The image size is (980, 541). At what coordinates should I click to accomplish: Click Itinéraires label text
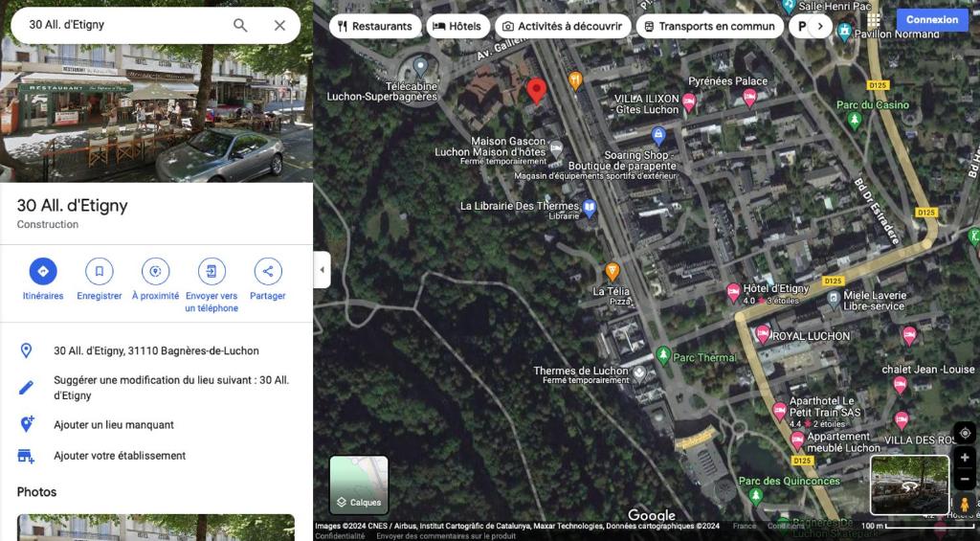(x=43, y=296)
